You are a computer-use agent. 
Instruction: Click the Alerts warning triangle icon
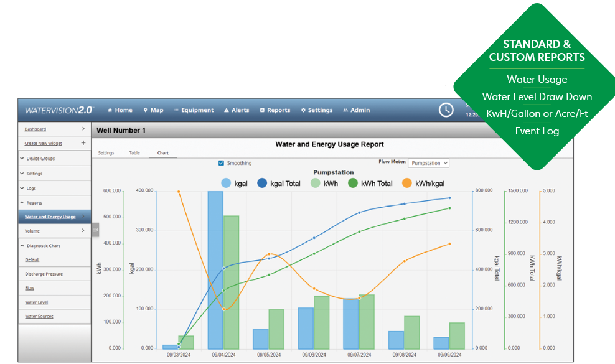point(227,111)
